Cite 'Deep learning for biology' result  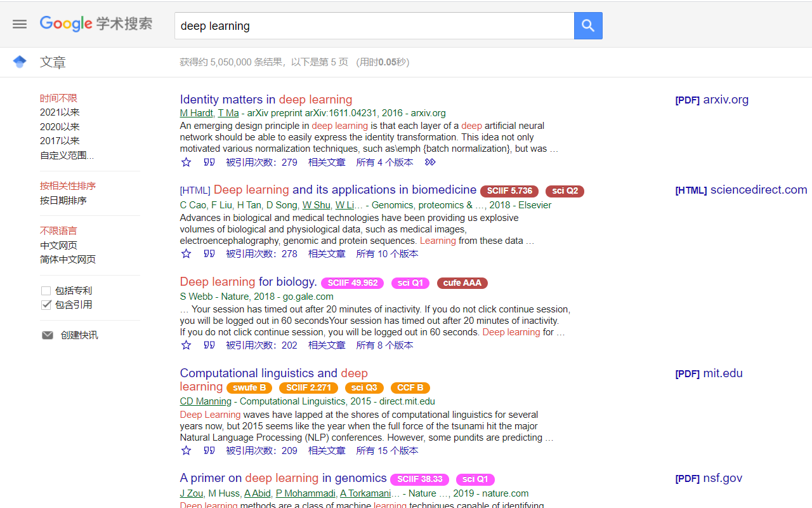pos(209,345)
